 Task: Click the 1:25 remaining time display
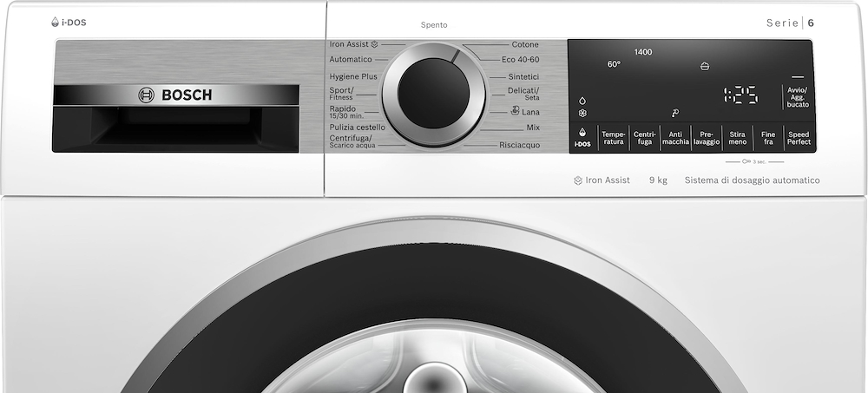[740, 95]
